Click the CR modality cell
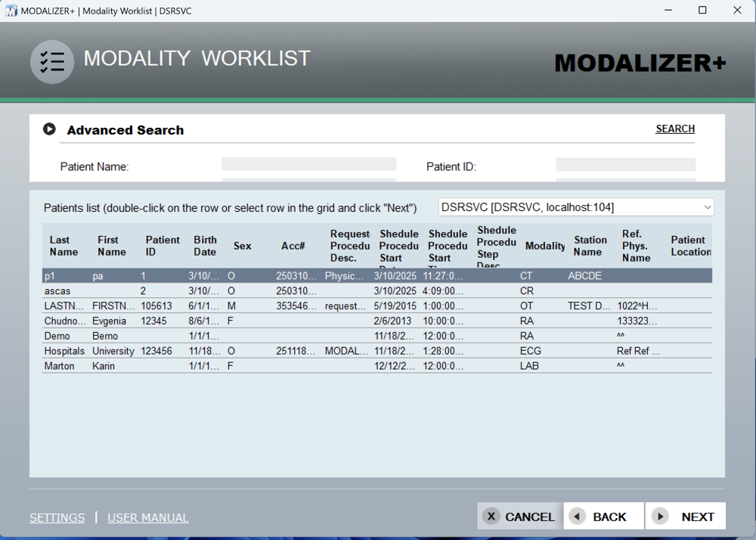Screen dimensions: 756x540 [526, 290]
